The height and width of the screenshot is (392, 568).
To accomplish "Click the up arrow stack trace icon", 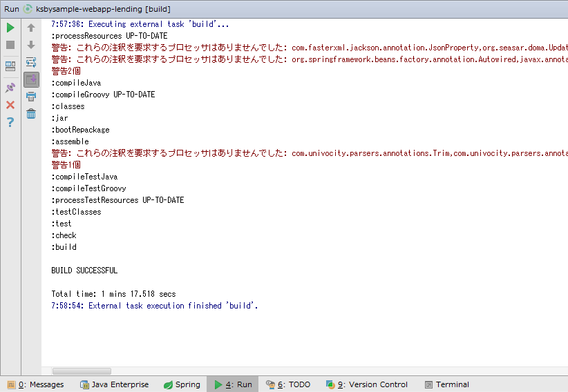I will coord(31,28).
